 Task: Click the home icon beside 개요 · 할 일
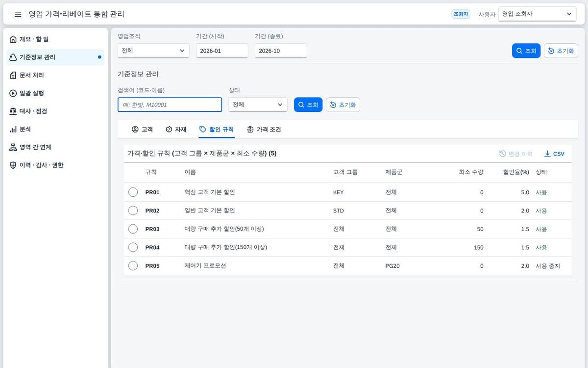coord(13,39)
